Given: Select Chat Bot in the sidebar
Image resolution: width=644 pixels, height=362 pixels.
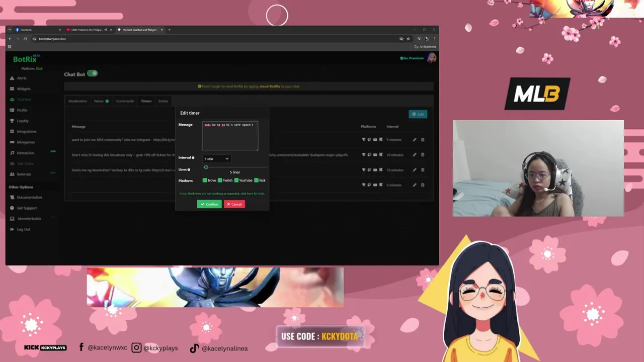Looking at the screenshot, I should 21,100.
